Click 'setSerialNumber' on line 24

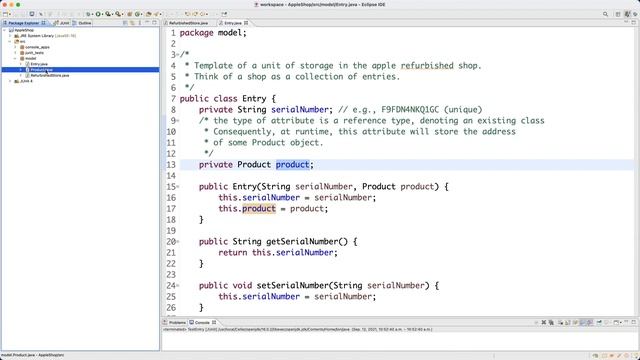coord(292,286)
